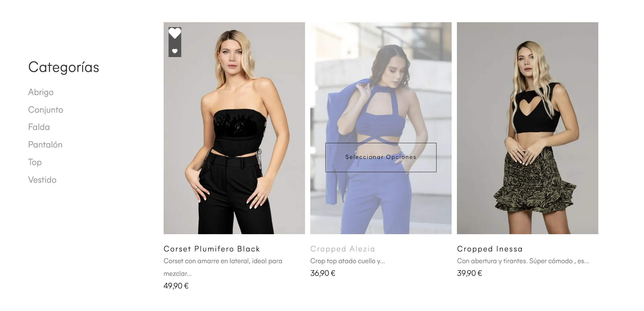644x311 pixels.
Task: Open the Corset Plumifero Black title link
Action: pyautogui.click(x=212, y=249)
